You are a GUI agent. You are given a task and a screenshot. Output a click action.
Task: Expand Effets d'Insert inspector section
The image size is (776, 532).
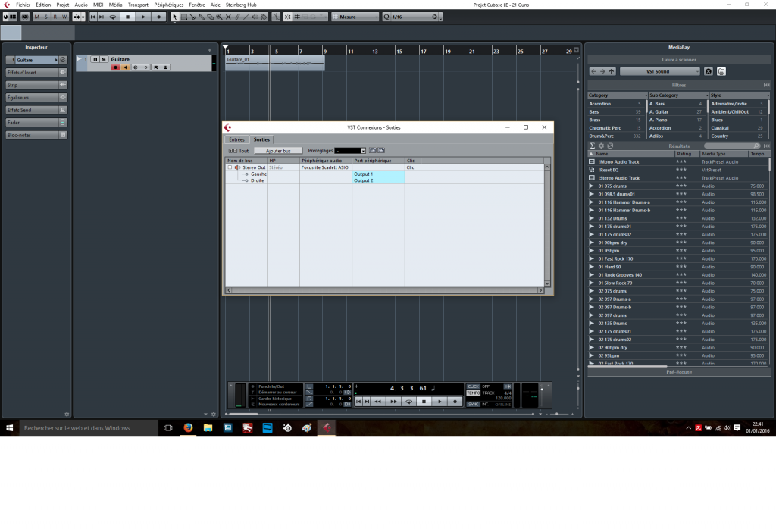click(36, 72)
